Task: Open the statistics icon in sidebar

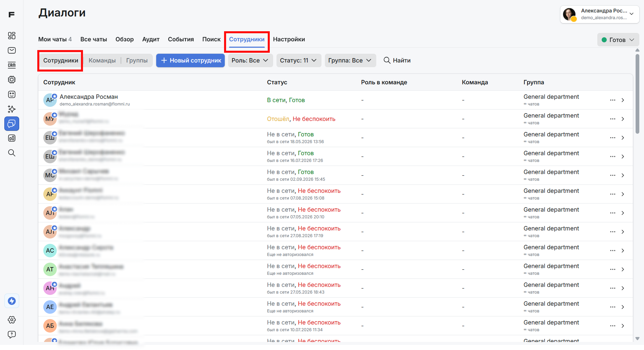Action: (x=12, y=138)
